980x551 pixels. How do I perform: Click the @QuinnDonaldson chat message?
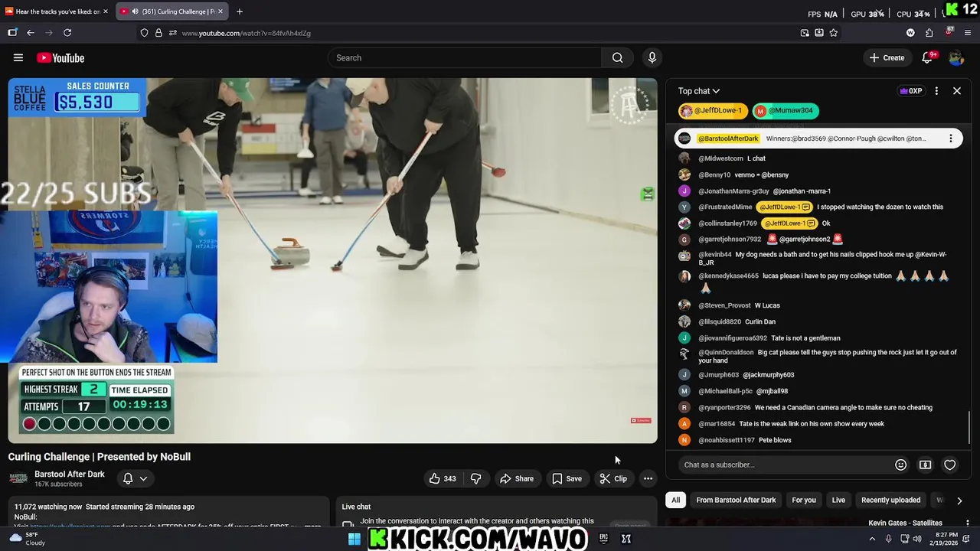[819, 356]
